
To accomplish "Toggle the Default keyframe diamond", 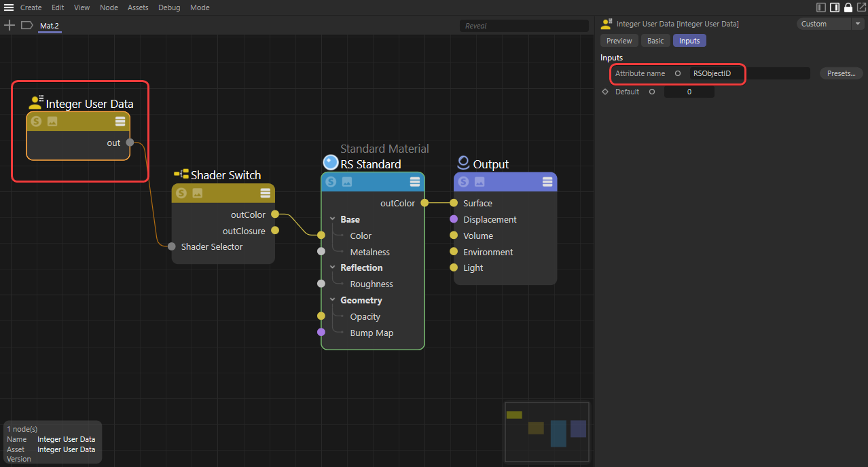I will pos(605,92).
